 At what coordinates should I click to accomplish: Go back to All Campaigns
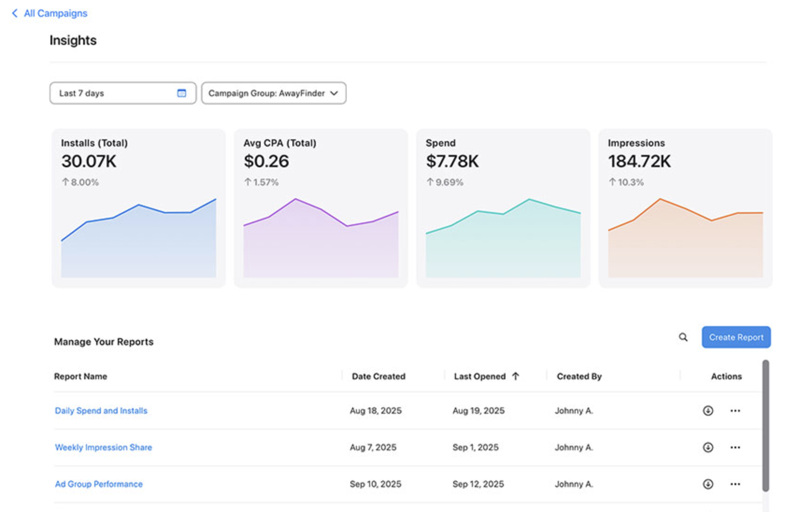pos(50,13)
